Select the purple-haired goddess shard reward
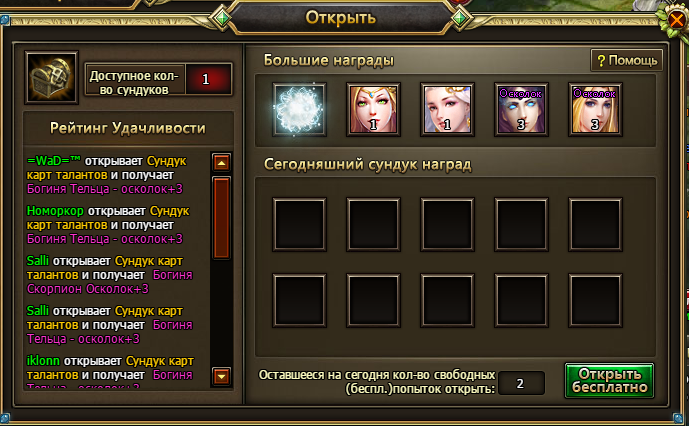Screen dimensions: 689x426 [x=521, y=109]
